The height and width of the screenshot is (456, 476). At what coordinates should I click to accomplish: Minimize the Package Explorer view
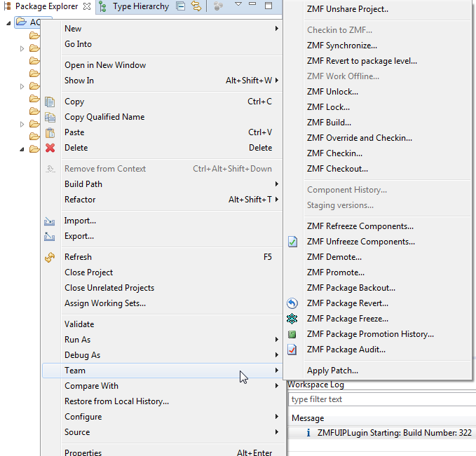(x=252, y=4)
